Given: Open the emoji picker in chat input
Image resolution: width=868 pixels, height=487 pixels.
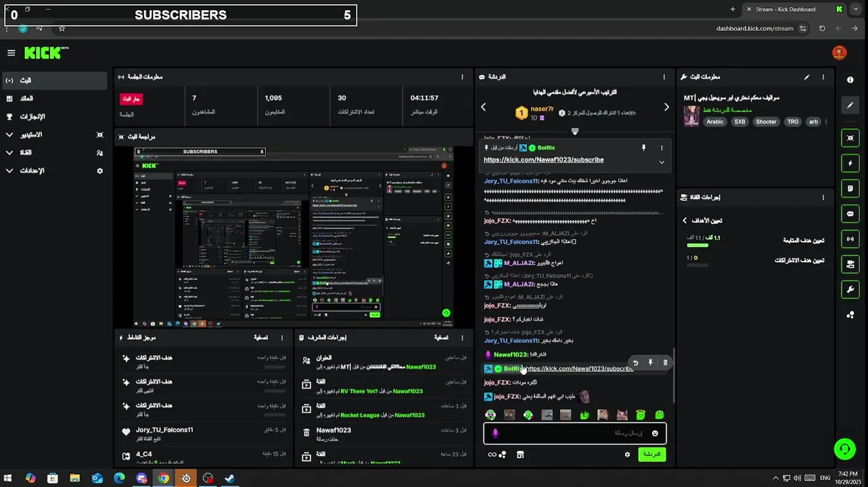Looking at the screenshot, I should click(x=655, y=433).
